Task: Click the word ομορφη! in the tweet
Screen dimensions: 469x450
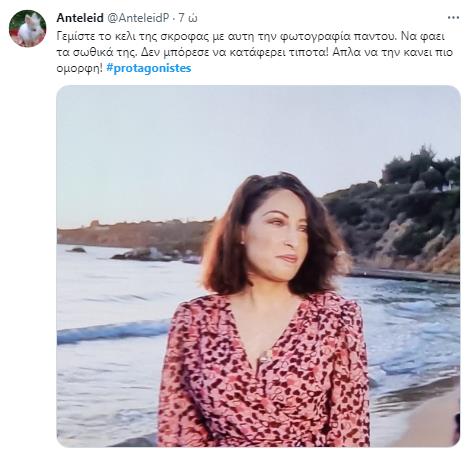Action: point(80,69)
